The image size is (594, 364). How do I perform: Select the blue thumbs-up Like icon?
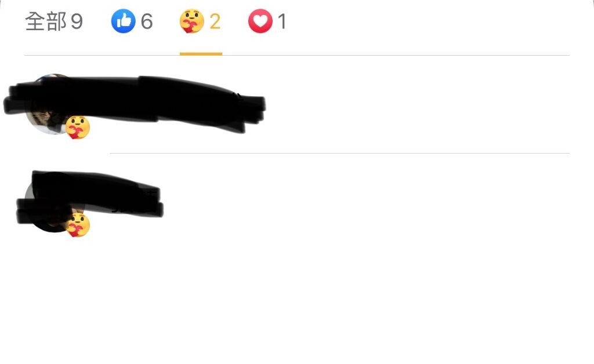(123, 21)
